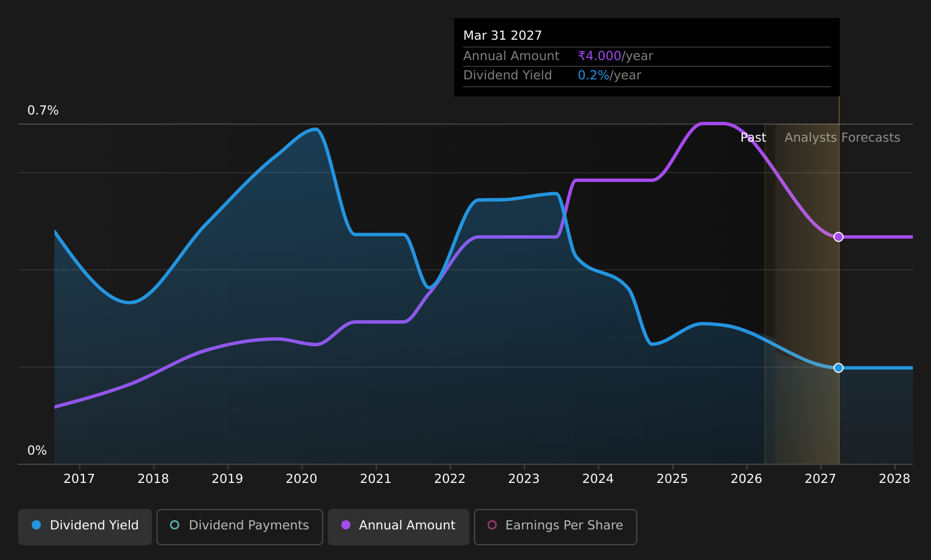Viewport: 931px width, 560px height.
Task: Click the 0% y-axis label
Action: [x=37, y=451]
